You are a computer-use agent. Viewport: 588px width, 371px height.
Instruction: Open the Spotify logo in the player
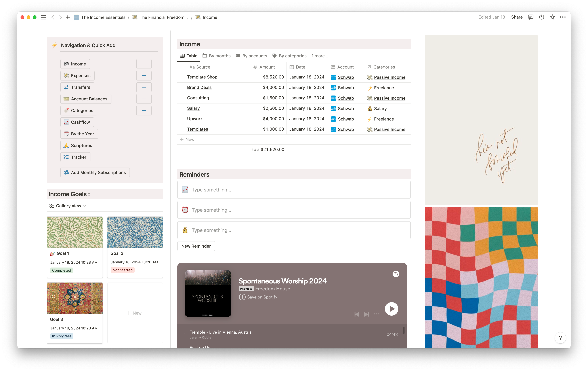coord(396,274)
